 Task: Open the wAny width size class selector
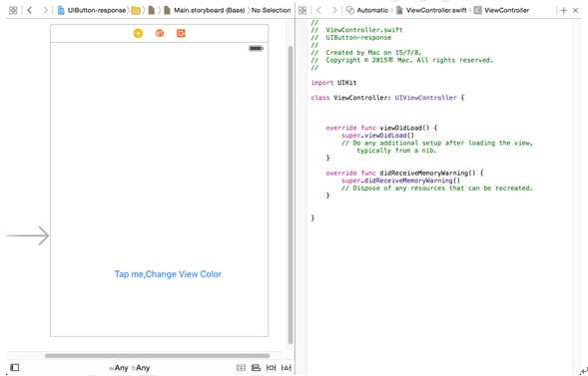[119, 368]
